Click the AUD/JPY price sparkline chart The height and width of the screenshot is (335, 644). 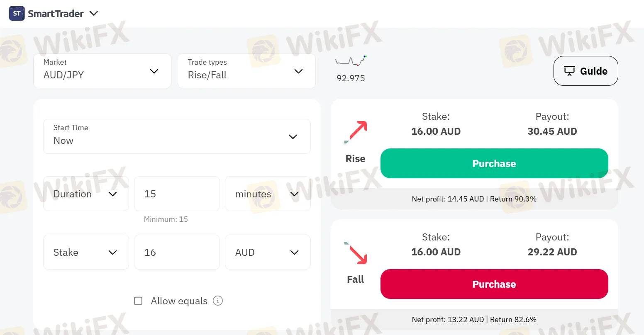pos(351,61)
